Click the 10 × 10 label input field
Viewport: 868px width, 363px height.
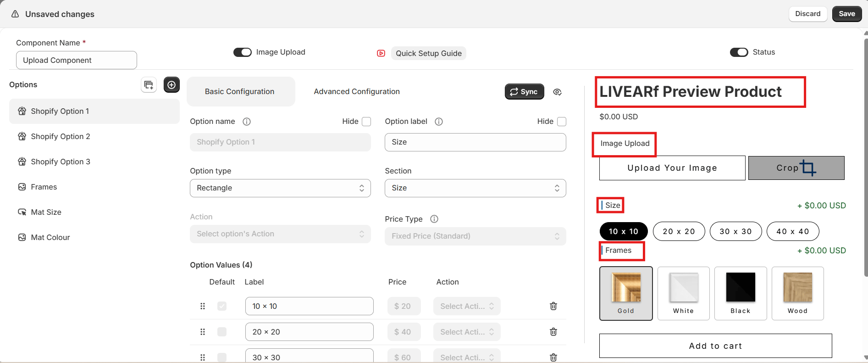[x=310, y=306]
